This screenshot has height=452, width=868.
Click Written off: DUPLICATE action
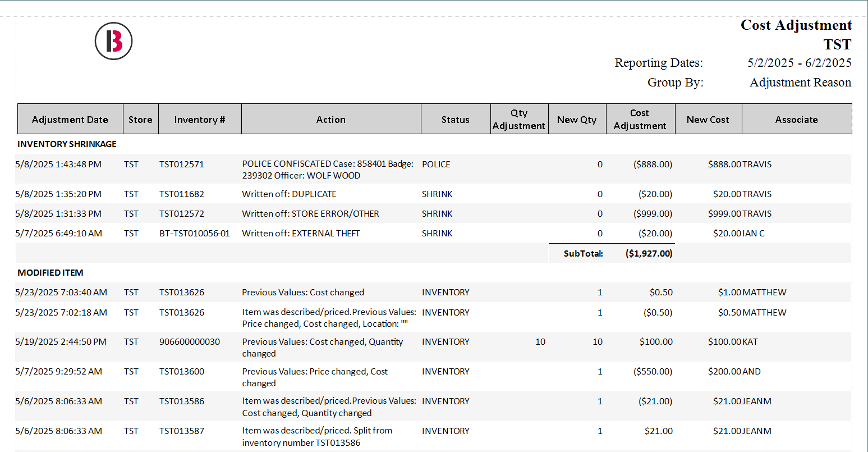(x=289, y=194)
